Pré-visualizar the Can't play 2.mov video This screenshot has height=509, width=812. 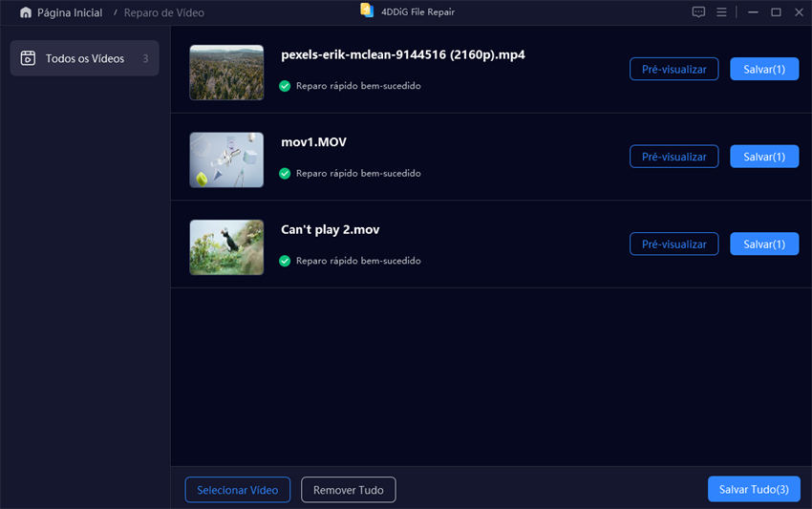673,244
